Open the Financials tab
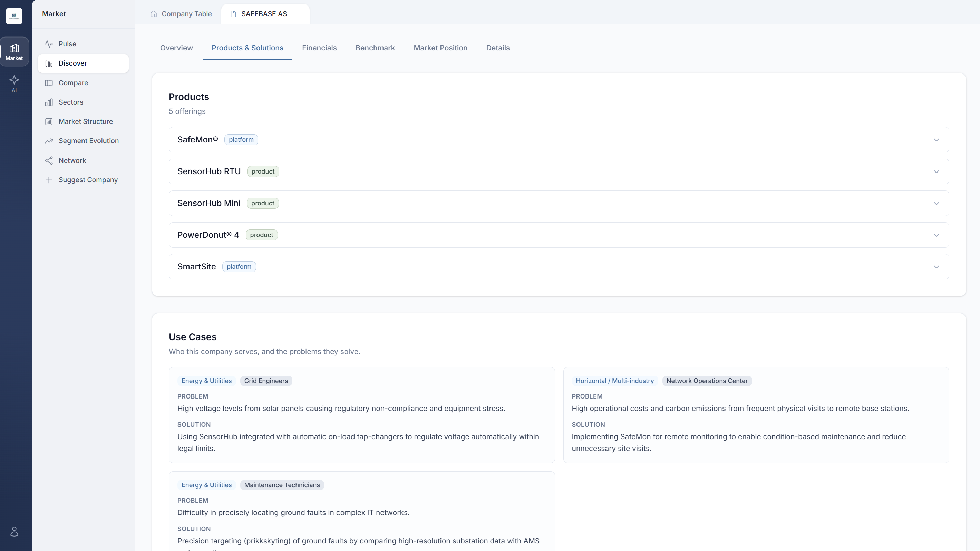Image resolution: width=980 pixels, height=551 pixels. click(x=319, y=48)
